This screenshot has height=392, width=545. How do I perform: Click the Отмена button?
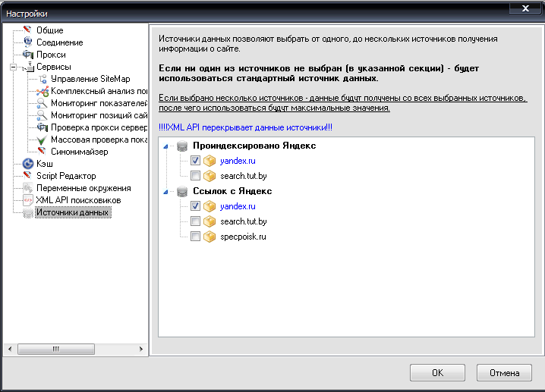(x=504, y=372)
